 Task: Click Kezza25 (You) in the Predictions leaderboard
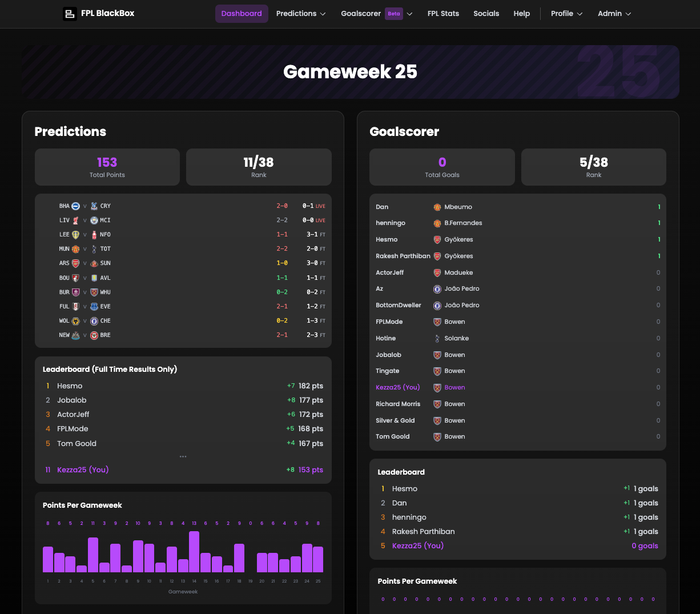click(x=83, y=469)
